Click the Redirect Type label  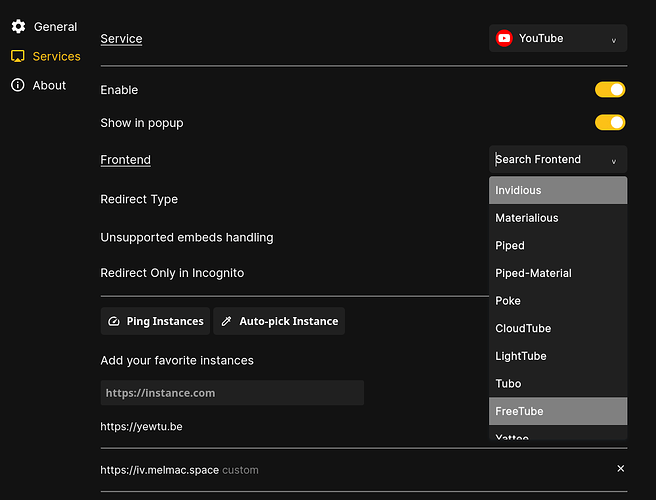[139, 199]
